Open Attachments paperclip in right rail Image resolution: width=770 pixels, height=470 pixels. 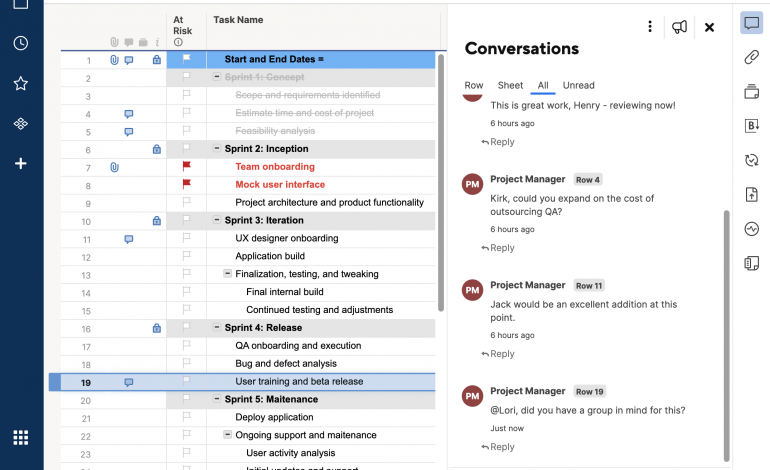click(751, 57)
